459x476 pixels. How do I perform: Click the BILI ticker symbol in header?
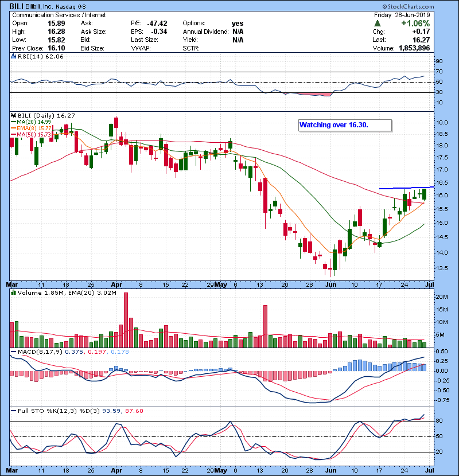point(16,6)
